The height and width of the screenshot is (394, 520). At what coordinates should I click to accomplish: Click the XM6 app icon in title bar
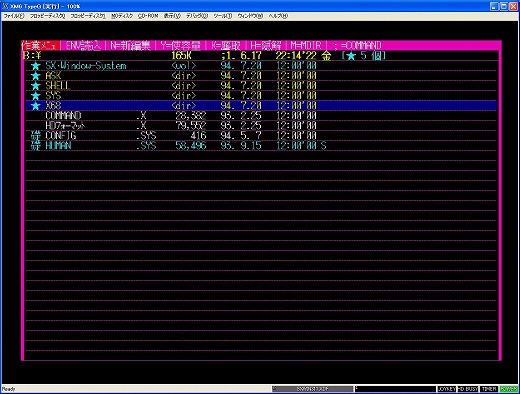coord(5,6)
